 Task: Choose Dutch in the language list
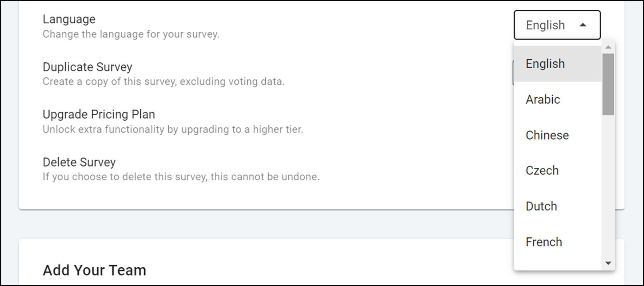pyautogui.click(x=541, y=206)
